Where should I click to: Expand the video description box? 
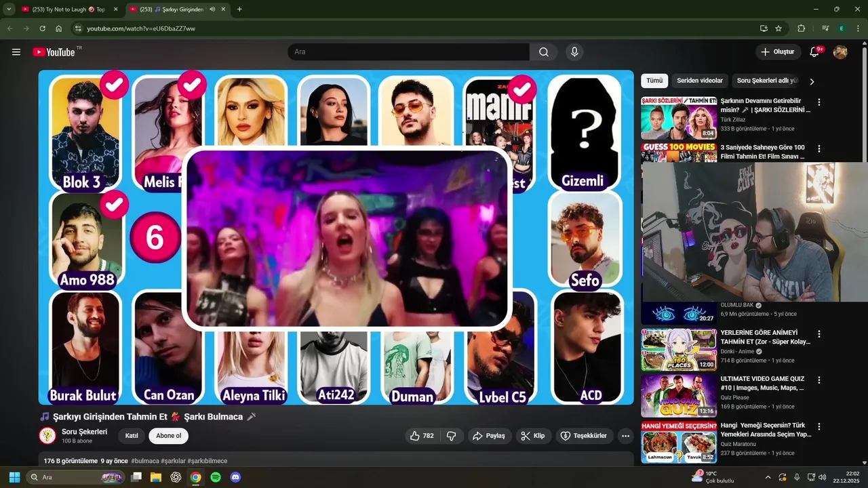tap(336, 460)
